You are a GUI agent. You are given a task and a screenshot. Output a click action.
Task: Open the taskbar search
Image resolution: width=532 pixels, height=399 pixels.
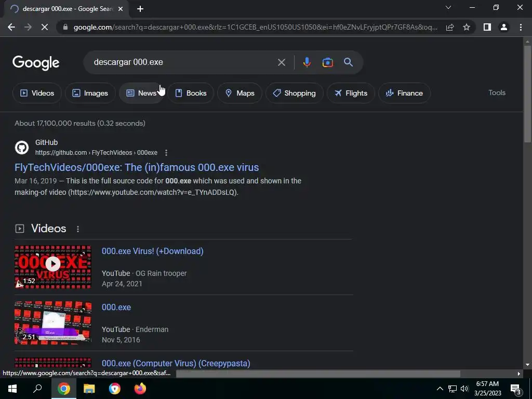click(37, 389)
